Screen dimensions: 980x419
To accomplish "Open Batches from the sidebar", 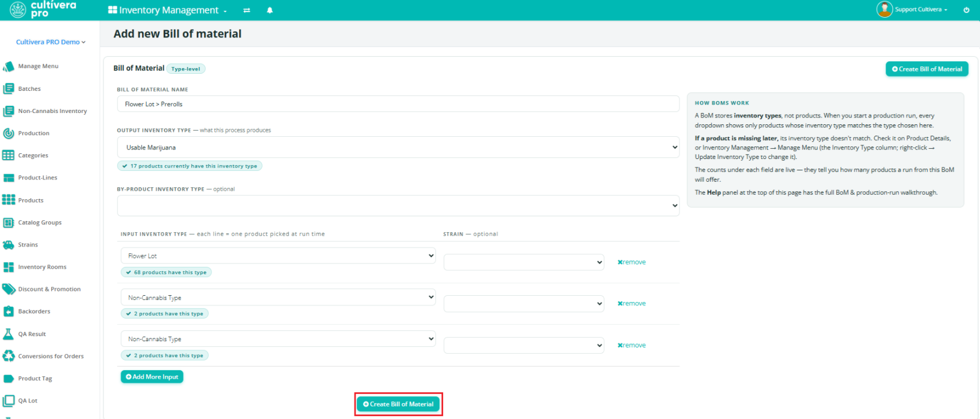I will (30, 89).
